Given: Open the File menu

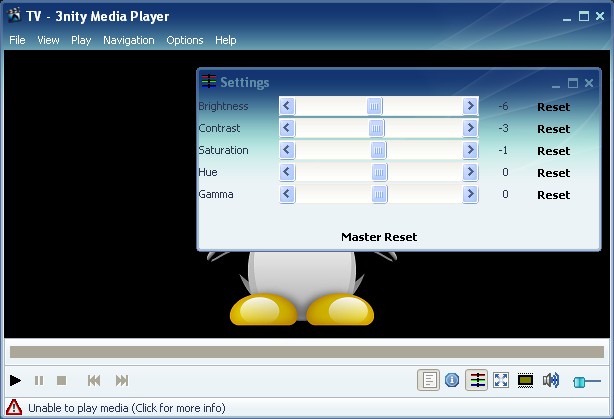Looking at the screenshot, I should pos(17,40).
